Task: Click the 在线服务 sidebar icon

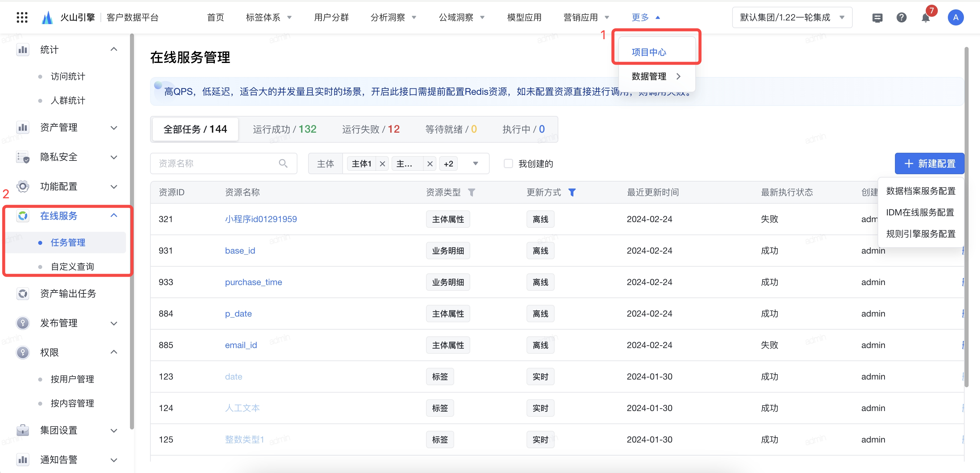Action: point(23,216)
